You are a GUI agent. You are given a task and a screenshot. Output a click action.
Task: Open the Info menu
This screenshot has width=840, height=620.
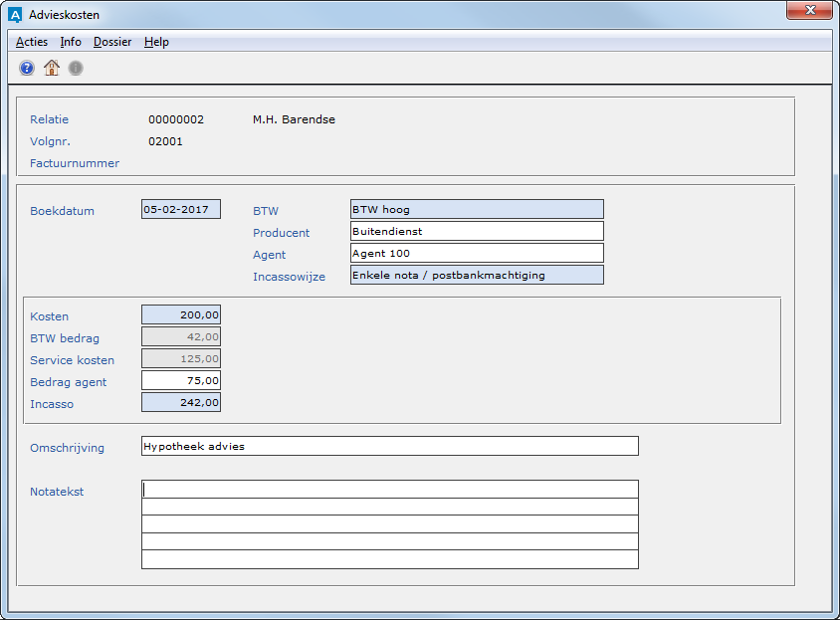coord(71,42)
